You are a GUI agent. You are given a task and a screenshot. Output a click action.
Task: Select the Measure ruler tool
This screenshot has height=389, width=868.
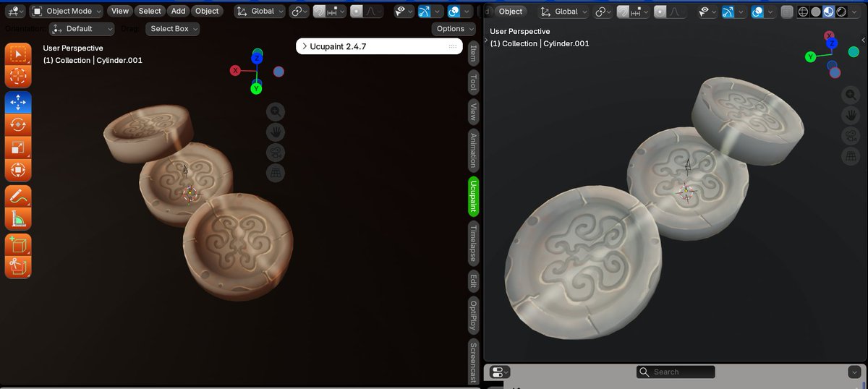pos(18,218)
